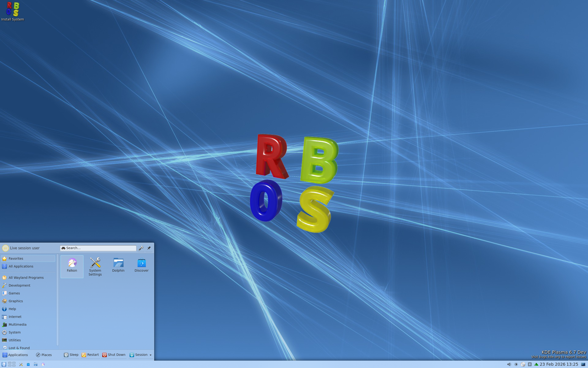
Task: Click System Settings icon in the taskbar
Action: click(x=21, y=365)
